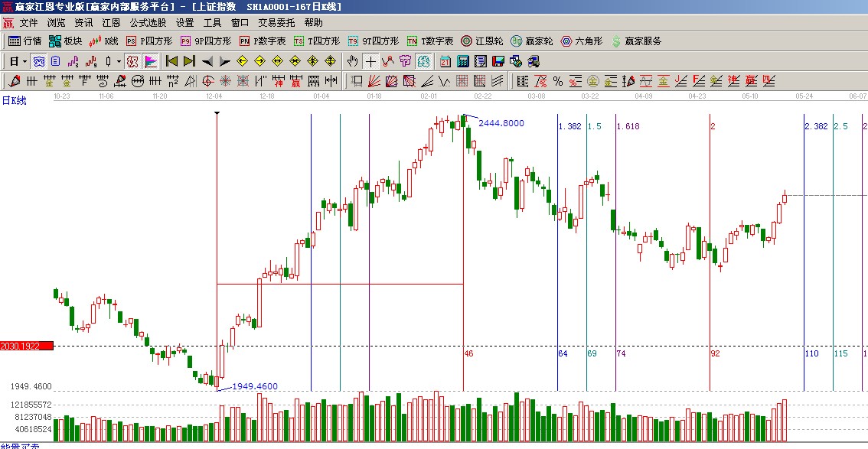Click the 行情 quotes button
Screen dimensions: 868x449
coord(25,41)
